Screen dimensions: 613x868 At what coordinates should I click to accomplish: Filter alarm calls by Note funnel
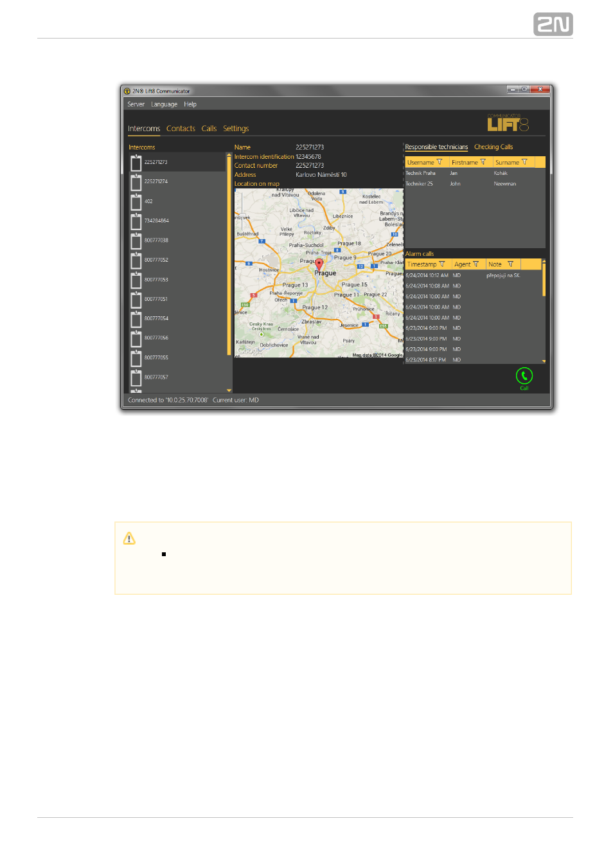coord(510,264)
